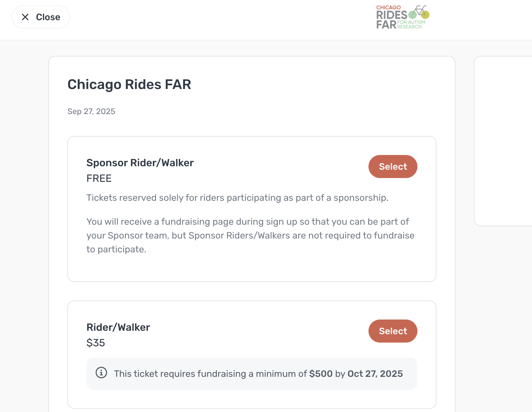532x412 pixels.
Task: Click the 'You will receive a fundraising page' paragraph
Action: coord(250,235)
